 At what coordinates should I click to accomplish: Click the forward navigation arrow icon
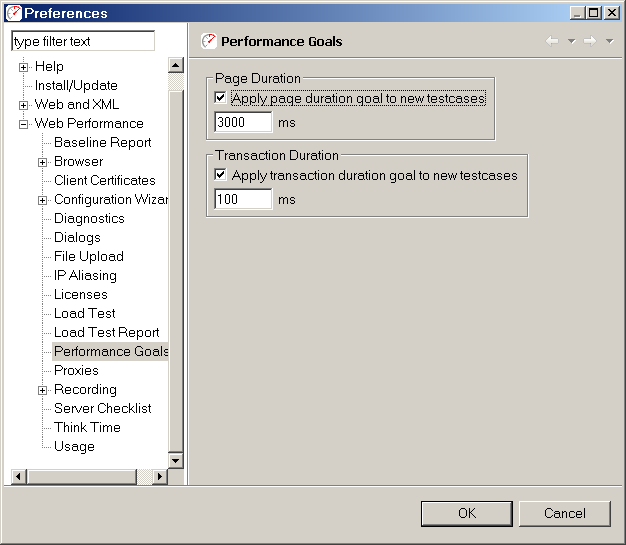(x=590, y=41)
